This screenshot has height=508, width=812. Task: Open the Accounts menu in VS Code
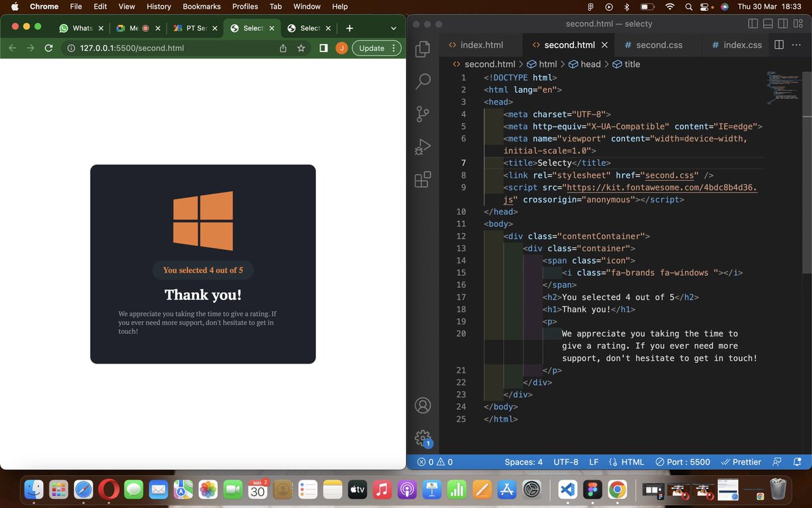423,406
